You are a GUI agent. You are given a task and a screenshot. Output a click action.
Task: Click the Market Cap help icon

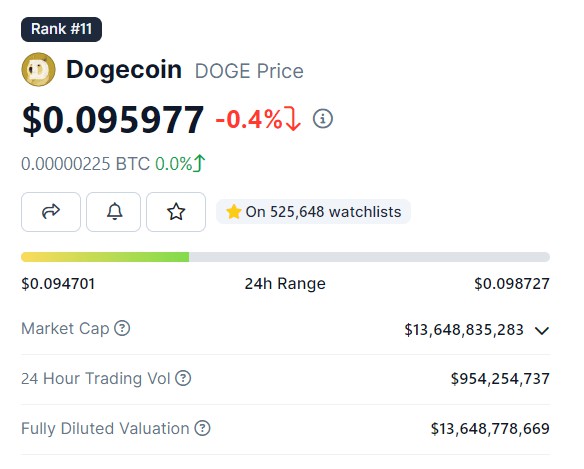click(x=122, y=329)
